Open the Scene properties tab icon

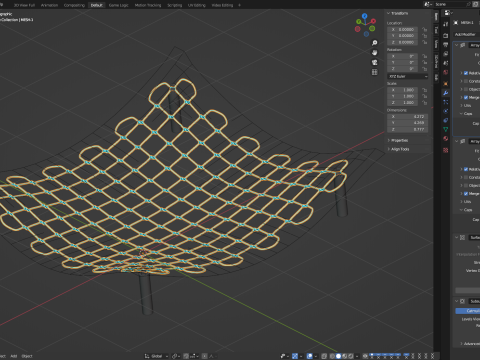click(x=446, y=63)
